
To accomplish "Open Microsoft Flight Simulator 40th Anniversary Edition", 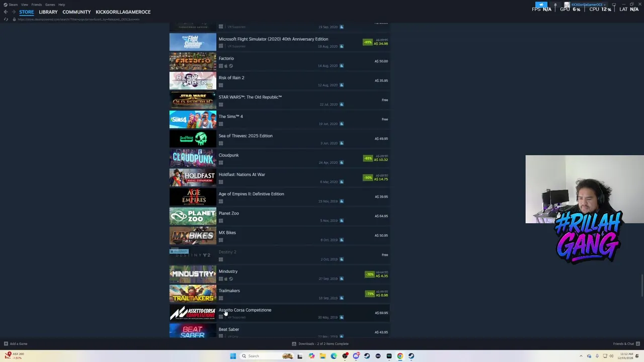I will pos(279,42).
